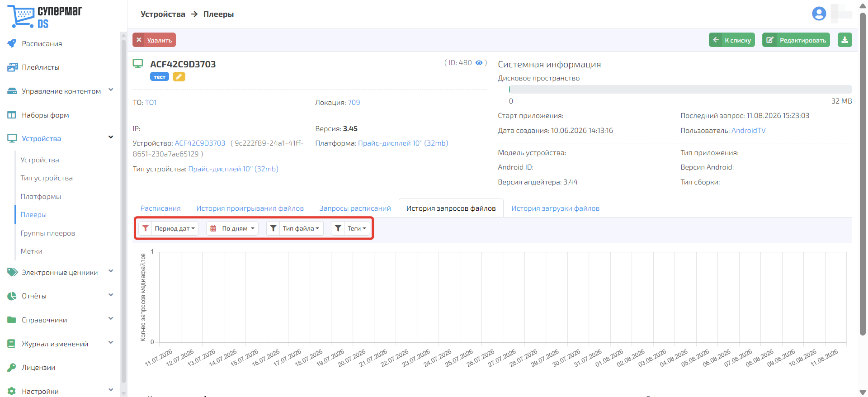Screen dimensions: 868x397
Task: Open Устройства submenu item
Action: [x=40, y=160]
